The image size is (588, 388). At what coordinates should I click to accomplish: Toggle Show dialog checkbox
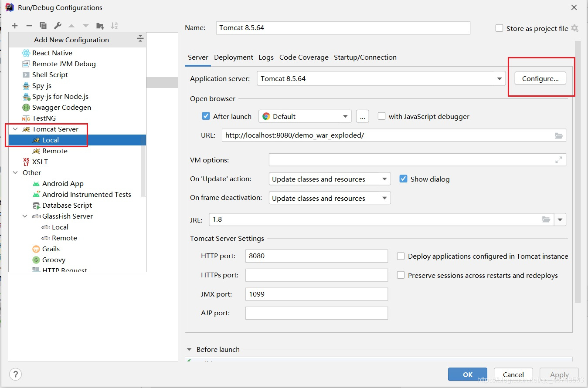(404, 179)
